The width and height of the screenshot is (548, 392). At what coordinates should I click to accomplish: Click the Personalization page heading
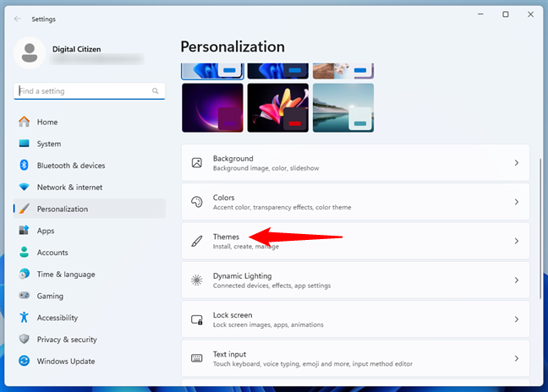point(233,46)
